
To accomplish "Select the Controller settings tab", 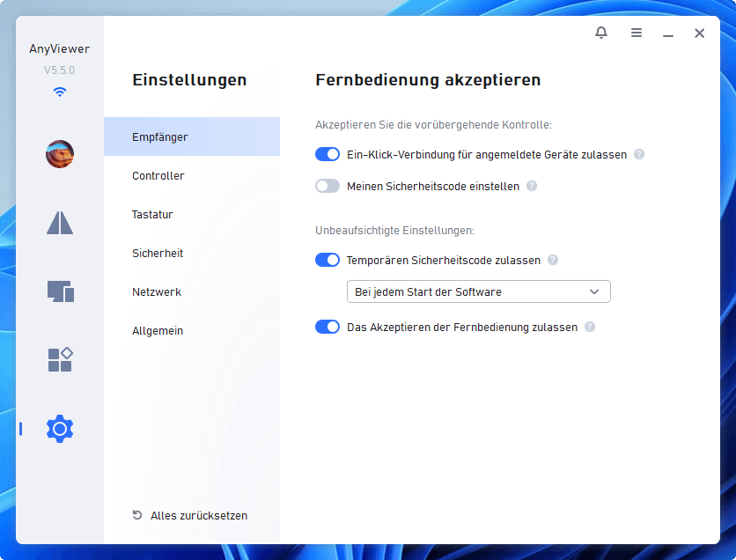I will [x=158, y=176].
